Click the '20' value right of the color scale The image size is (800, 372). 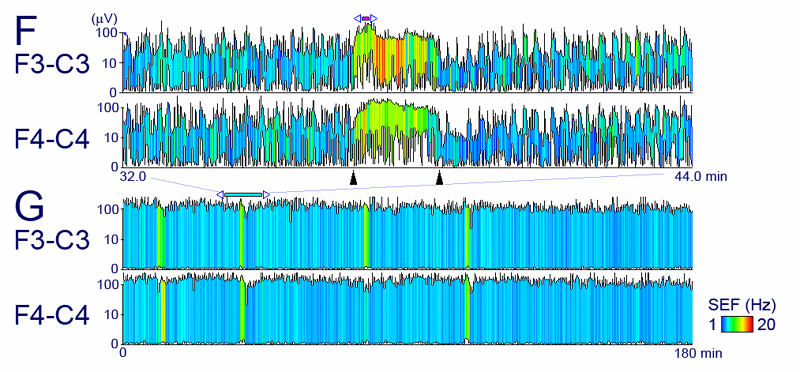[x=766, y=325]
